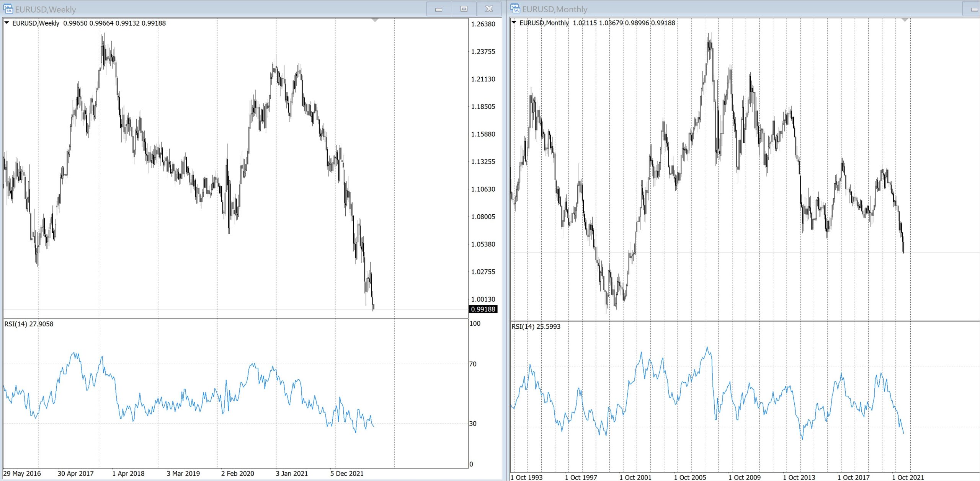
Task: Expand the triangle beside EURUSD,Monthly label
Action: pos(514,23)
